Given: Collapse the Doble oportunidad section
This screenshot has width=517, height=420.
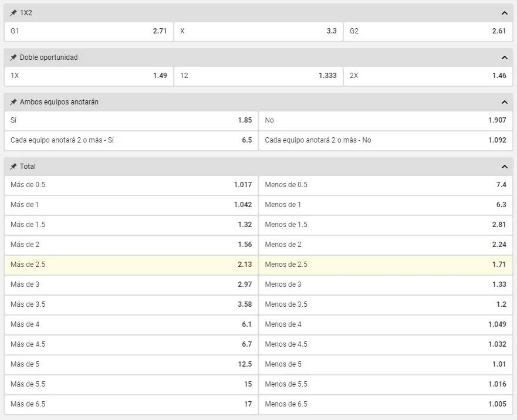Looking at the screenshot, I should tap(504, 57).
